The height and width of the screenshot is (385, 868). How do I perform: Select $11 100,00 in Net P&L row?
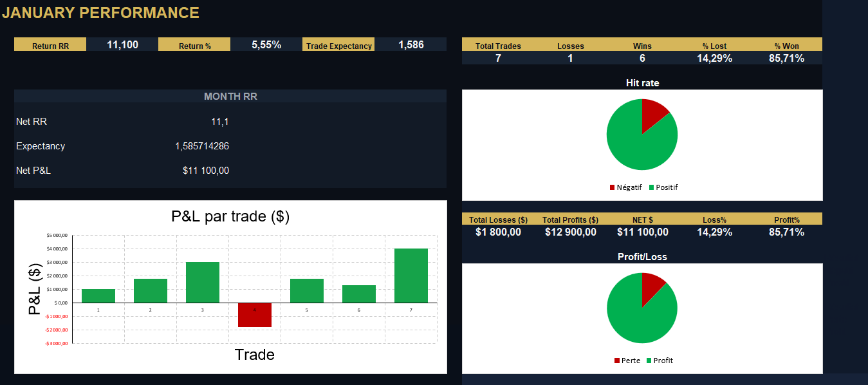(206, 171)
